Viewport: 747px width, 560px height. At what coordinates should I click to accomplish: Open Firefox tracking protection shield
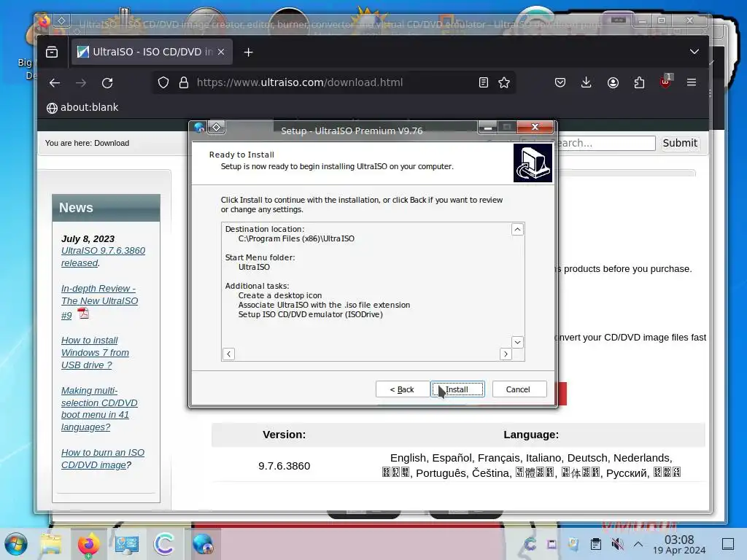pos(163,83)
